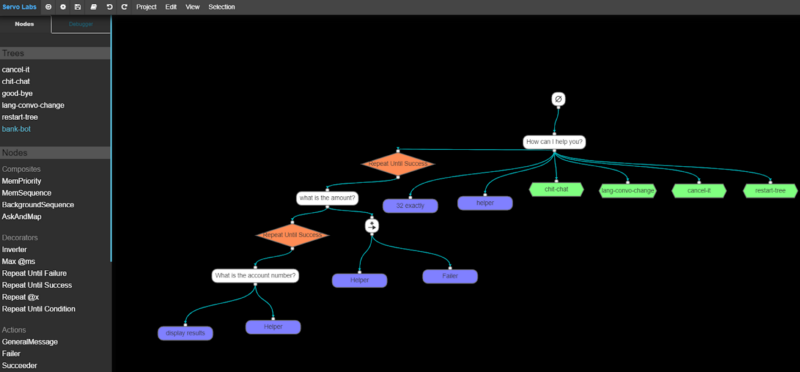Image resolution: width=800 pixels, height=372 pixels.
Task: Click the undo arrow icon
Action: point(109,7)
